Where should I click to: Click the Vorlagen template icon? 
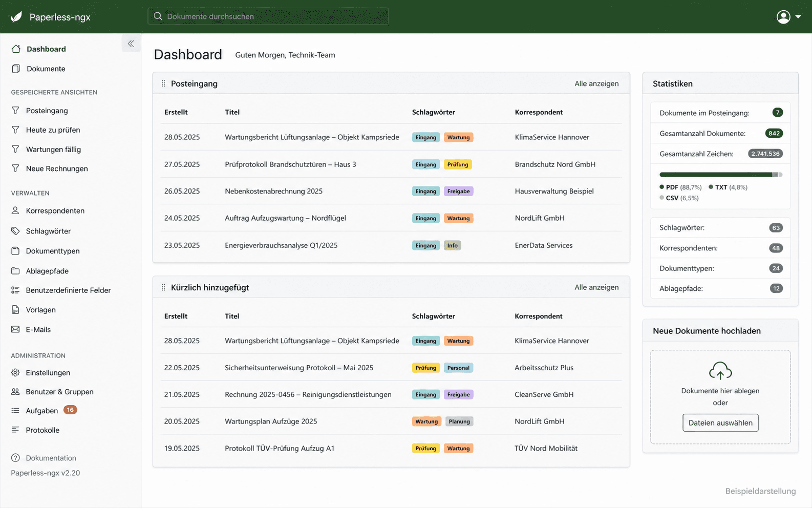(x=15, y=310)
